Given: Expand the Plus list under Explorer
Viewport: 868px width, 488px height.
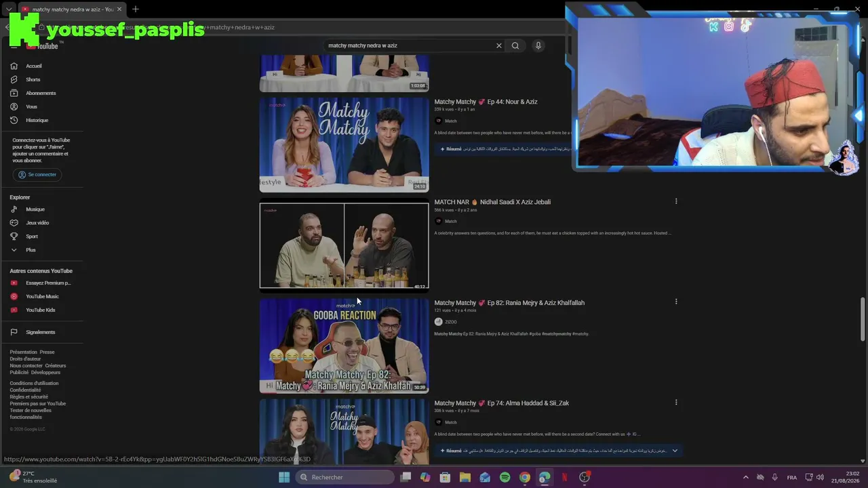Looking at the screenshot, I should (31, 250).
